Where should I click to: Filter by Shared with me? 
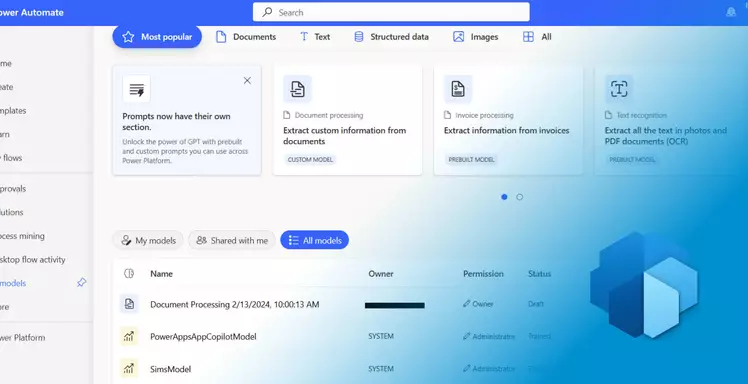pyautogui.click(x=232, y=240)
